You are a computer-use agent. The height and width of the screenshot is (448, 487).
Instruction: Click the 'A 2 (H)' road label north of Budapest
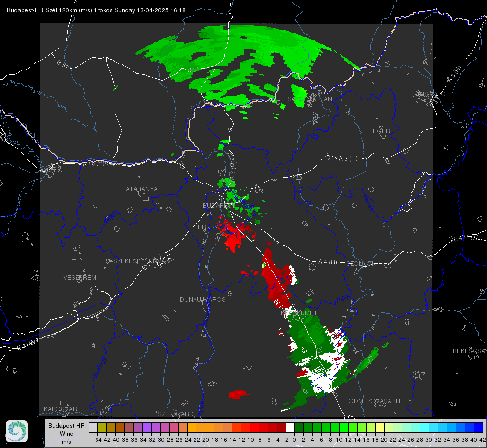tap(233, 170)
